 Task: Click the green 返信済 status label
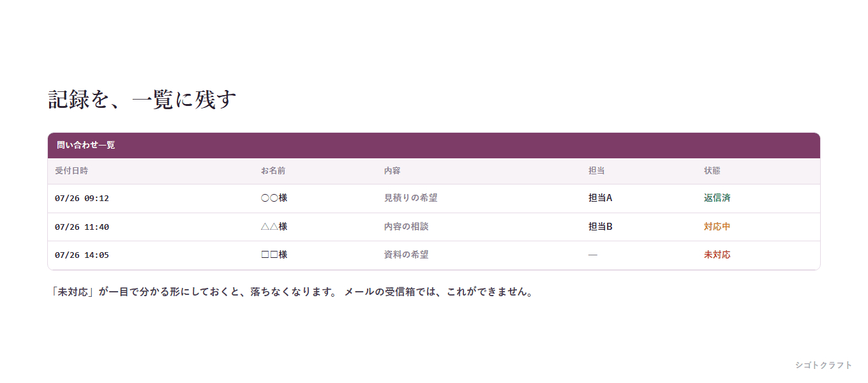point(717,198)
